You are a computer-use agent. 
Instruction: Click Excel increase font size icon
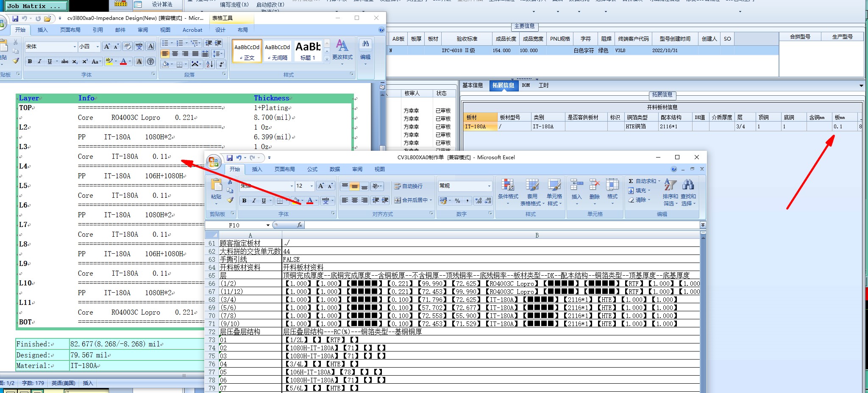(x=321, y=186)
